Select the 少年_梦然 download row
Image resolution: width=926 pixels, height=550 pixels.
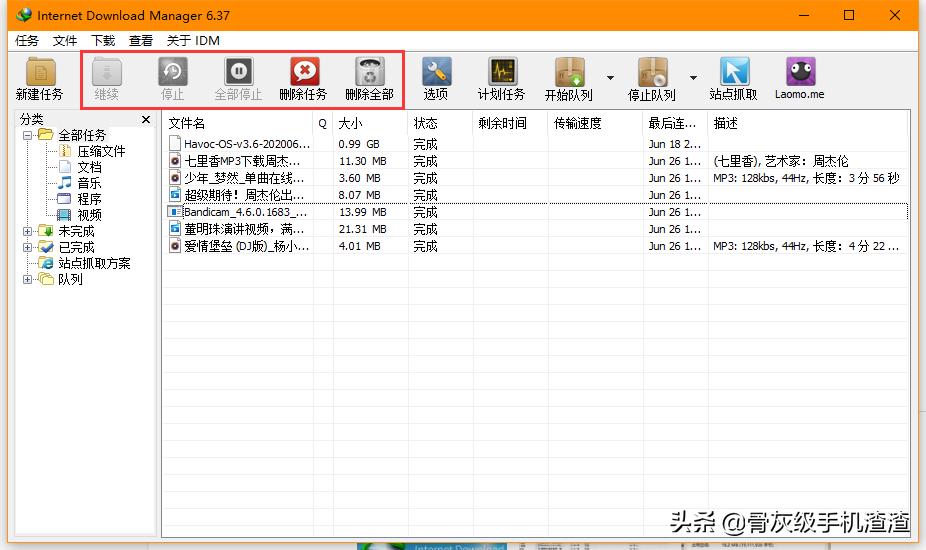tap(536, 178)
